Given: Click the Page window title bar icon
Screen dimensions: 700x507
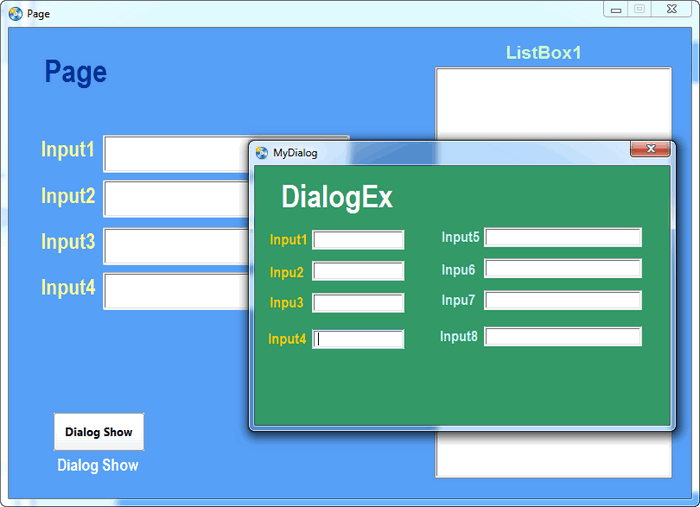Looking at the screenshot, I should coord(16,14).
